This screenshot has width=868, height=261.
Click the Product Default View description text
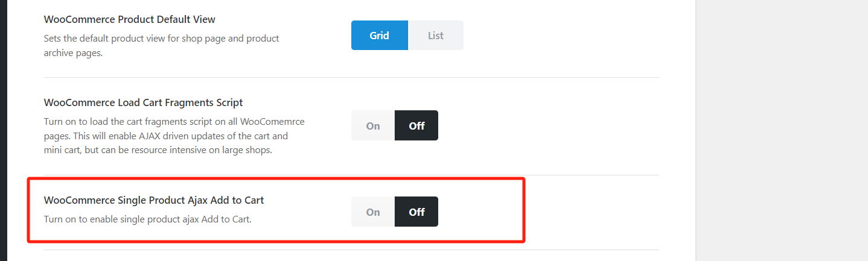[161, 45]
